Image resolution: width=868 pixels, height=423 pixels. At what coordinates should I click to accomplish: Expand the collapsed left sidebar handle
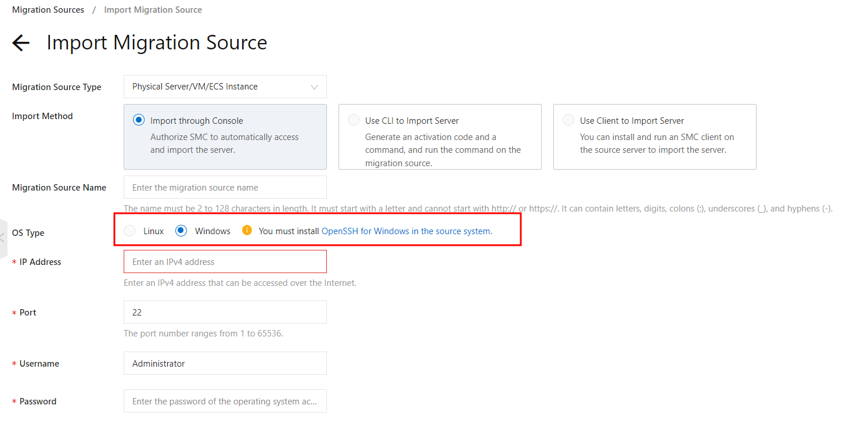click(3, 238)
